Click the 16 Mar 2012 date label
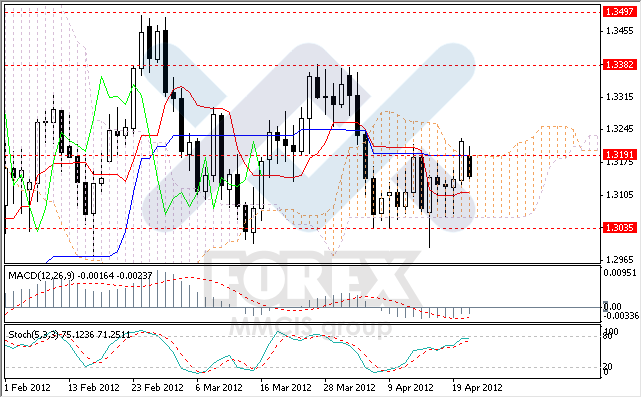 tap(286, 387)
